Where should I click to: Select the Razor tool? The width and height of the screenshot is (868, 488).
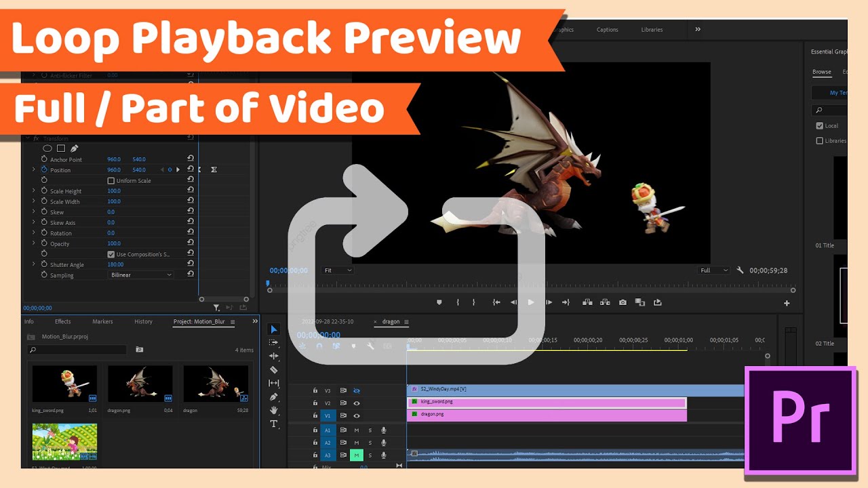tap(274, 369)
